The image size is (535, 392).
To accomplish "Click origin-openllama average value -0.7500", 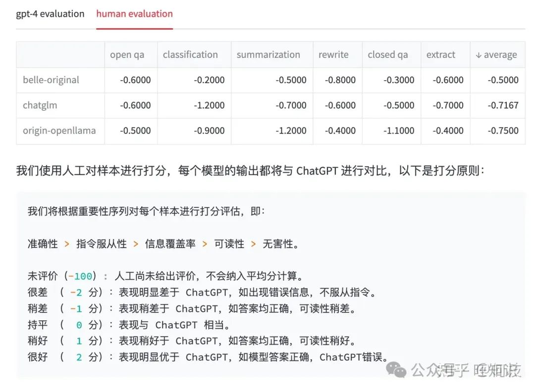I will click(x=503, y=131).
